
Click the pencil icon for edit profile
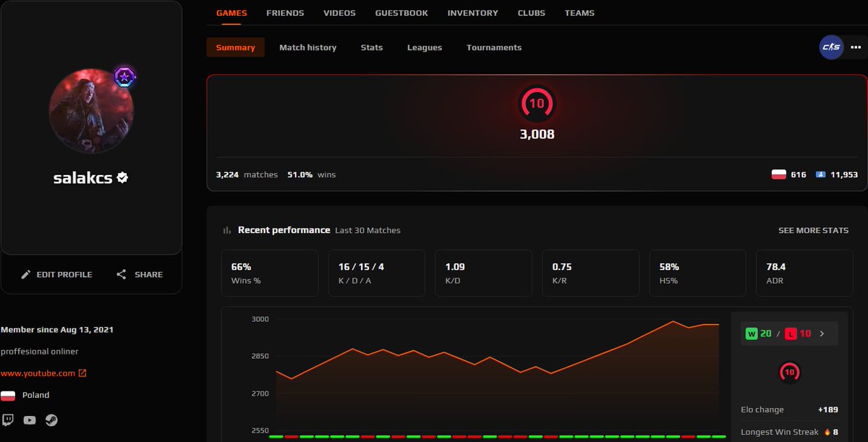pyautogui.click(x=26, y=275)
